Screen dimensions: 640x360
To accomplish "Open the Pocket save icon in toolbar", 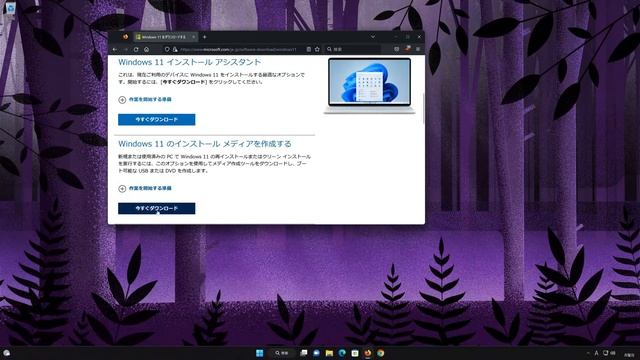I will point(396,49).
